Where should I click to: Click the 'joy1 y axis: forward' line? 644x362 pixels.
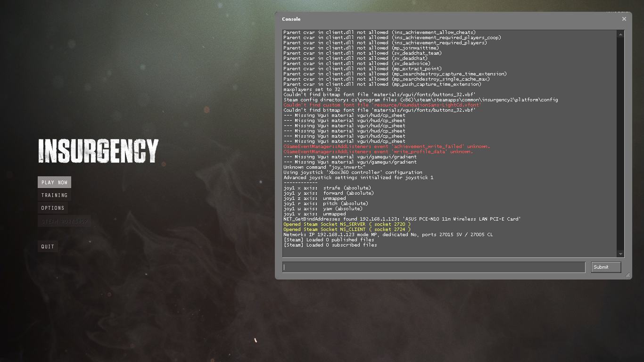point(329,193)
